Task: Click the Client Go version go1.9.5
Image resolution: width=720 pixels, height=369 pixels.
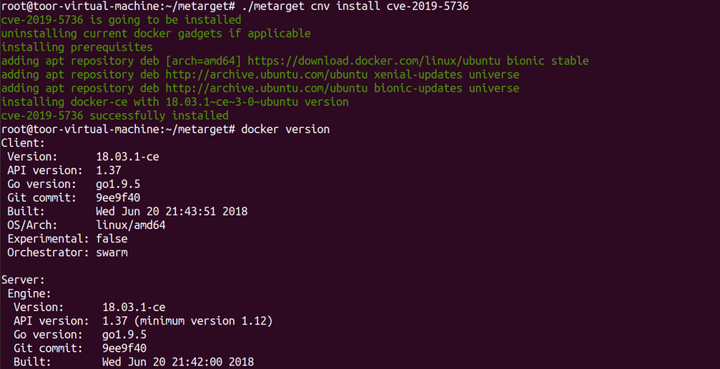Action: (x=118, y=184)
